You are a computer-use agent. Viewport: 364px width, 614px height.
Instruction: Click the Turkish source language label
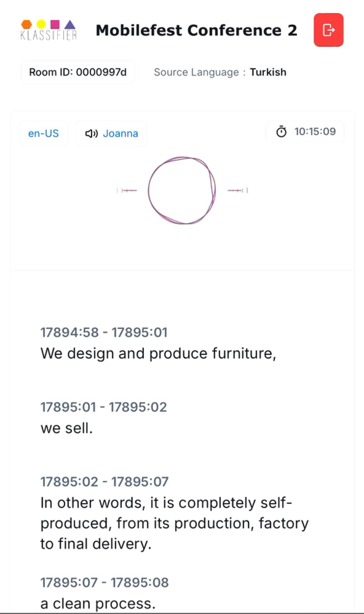pos(268,72)
